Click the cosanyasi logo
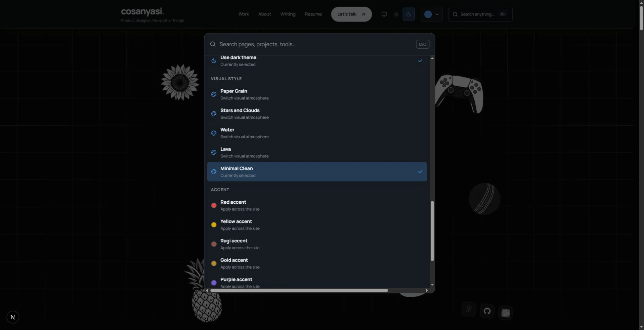This screenshot has width=644, height=330. (143, 11)
